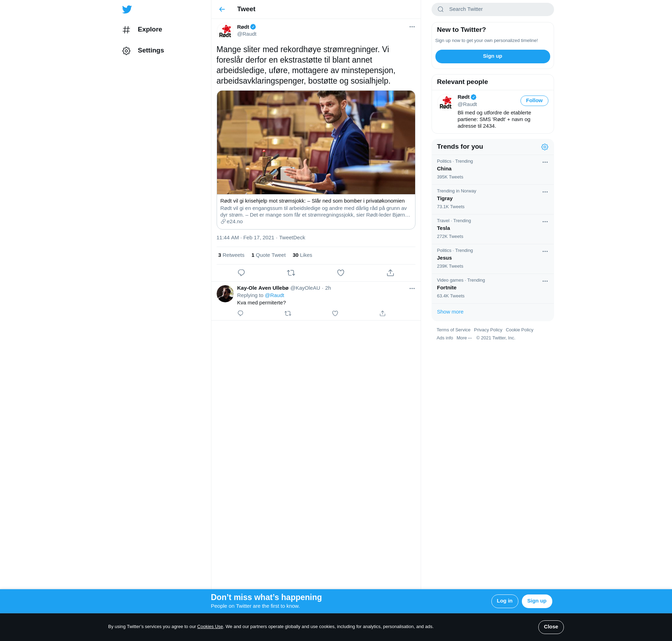
Task: Follow Rødt in Relevant people
Action: pyautogui.click(x=534, y=101)
